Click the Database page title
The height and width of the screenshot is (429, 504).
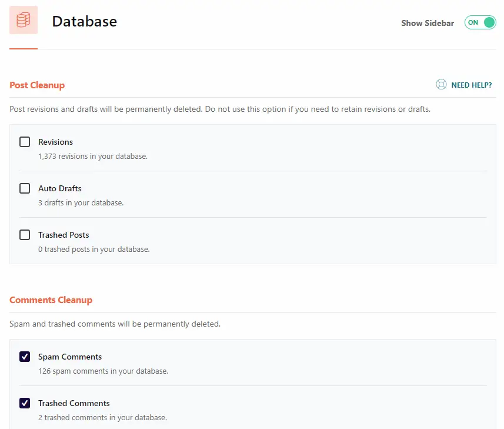[85, 22]
